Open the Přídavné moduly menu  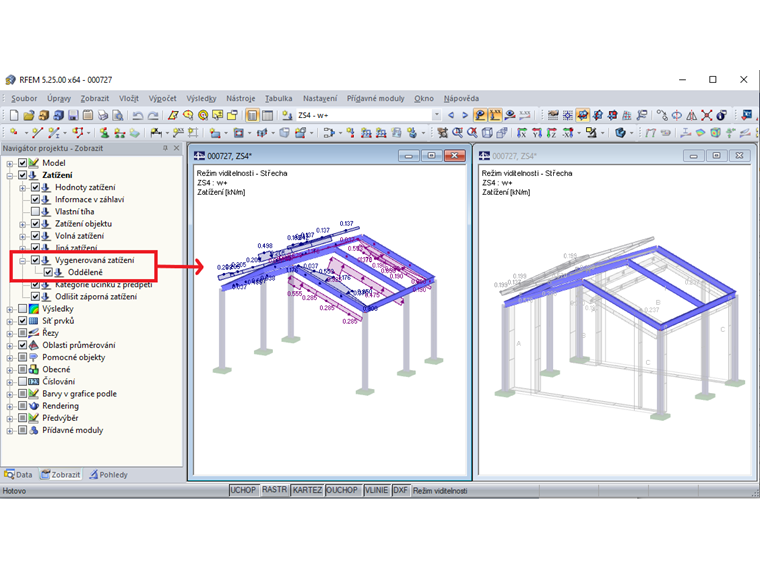[x=375, y=98]
